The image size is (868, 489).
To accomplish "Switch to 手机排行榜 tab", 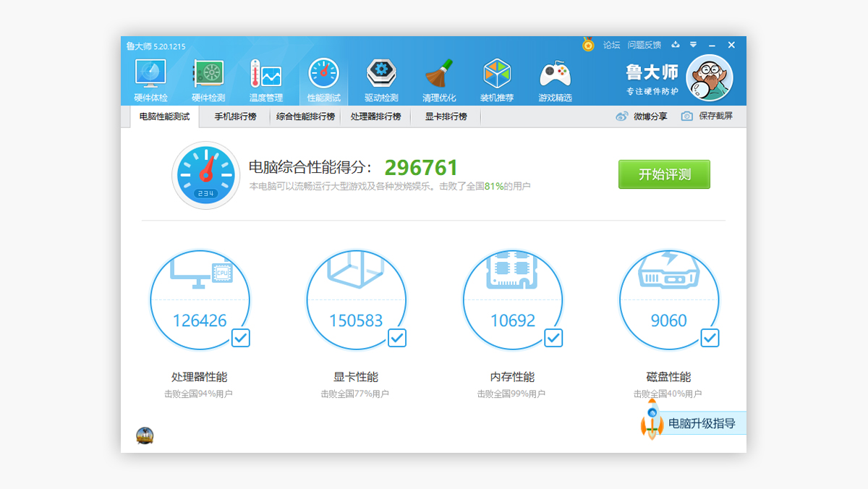I will pyautogui.click(x=235, y=116).
